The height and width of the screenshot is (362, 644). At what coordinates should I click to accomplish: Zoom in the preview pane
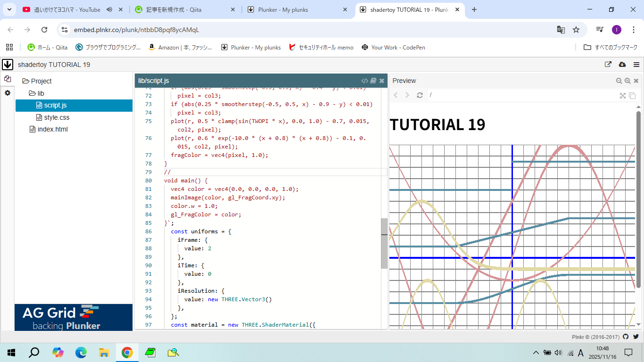point(627,81)
